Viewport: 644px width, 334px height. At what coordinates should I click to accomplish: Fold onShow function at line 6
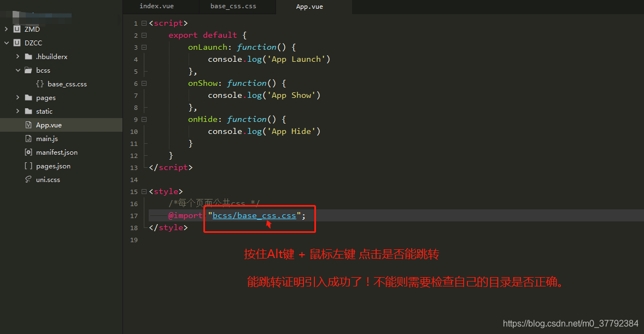coord(144,84)
